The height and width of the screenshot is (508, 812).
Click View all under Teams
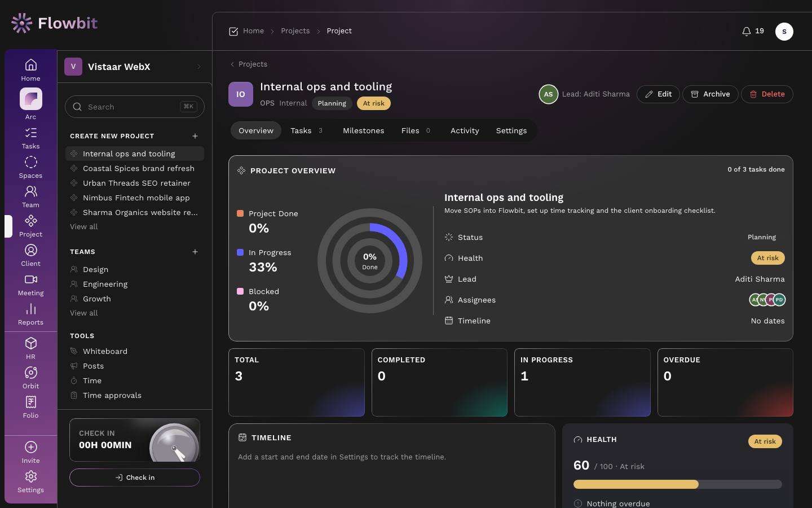[x=84, y=313]
